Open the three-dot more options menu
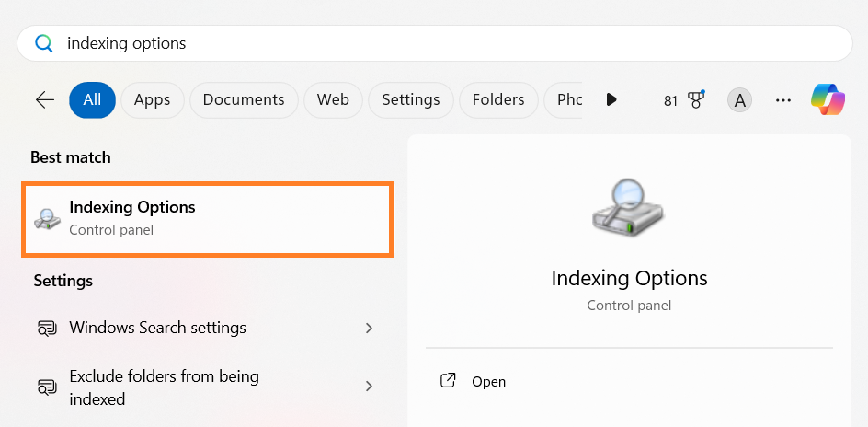This screenshot has width=868, height=427. pos(783,99)
